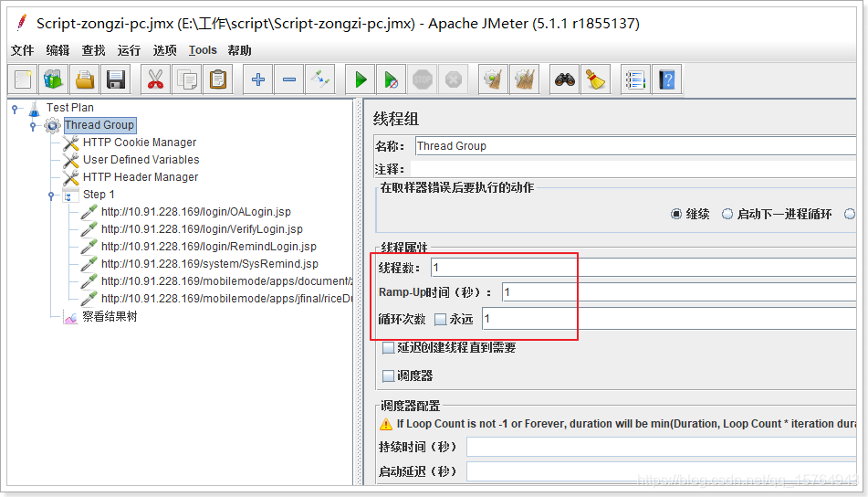Click the User Defined Variables tools icon
Image resolution: width=868 pixels, height=497 pixels.
pos(71,160)
